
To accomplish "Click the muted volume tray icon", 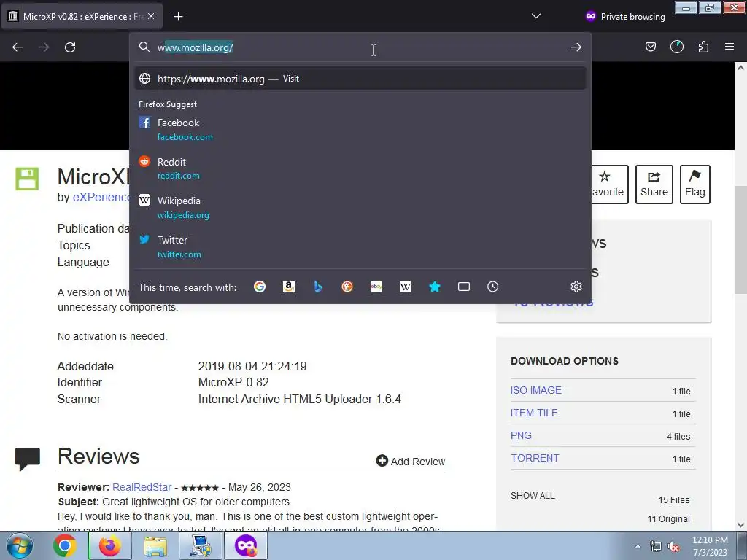I will 673,547.
